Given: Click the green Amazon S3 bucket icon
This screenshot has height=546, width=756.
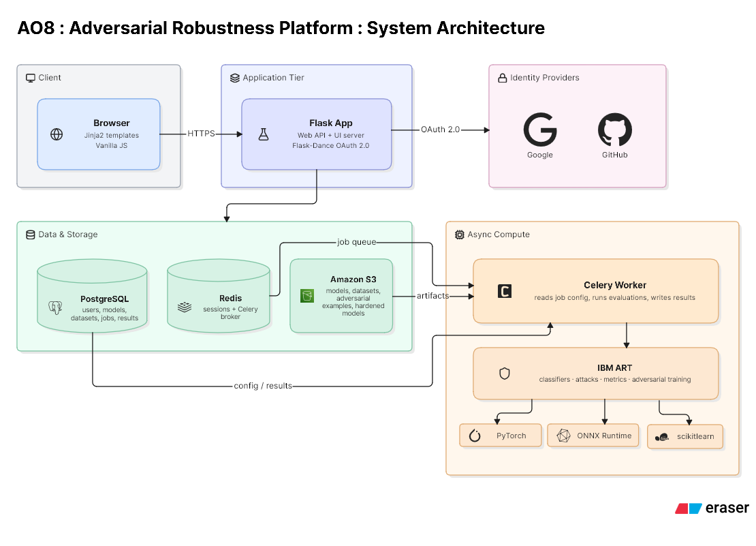Looking at the screenshot, I should point(307,296).
